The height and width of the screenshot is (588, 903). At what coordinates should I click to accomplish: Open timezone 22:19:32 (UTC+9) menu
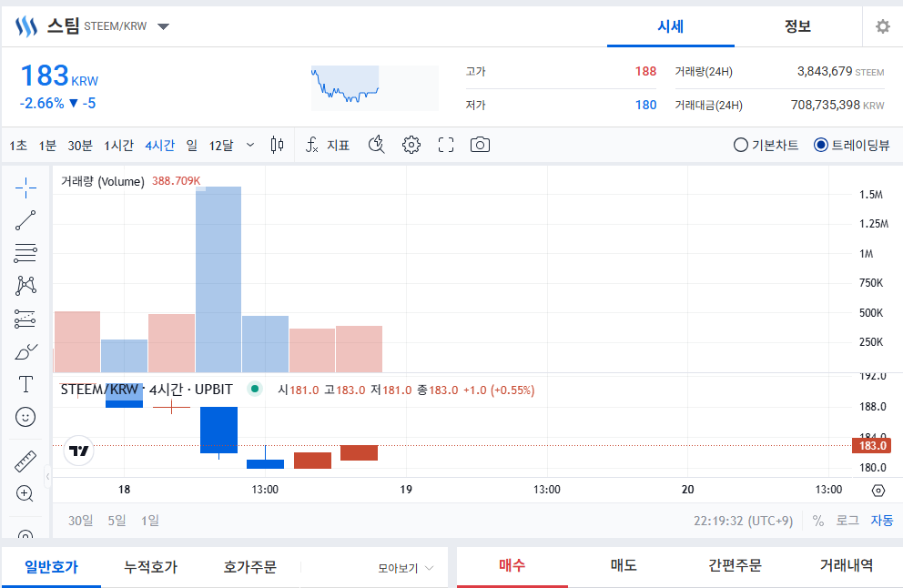pos(743,521)
